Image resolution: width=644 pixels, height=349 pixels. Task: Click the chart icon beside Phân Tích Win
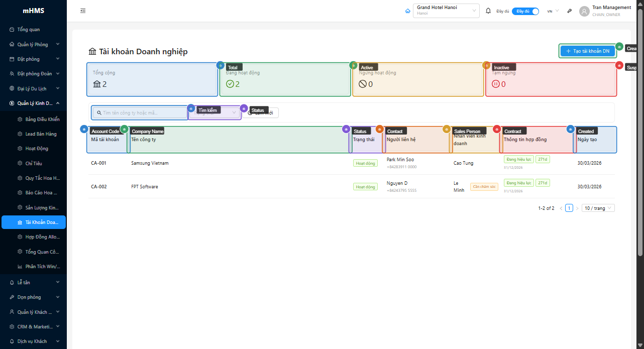(x=20, y=267)
